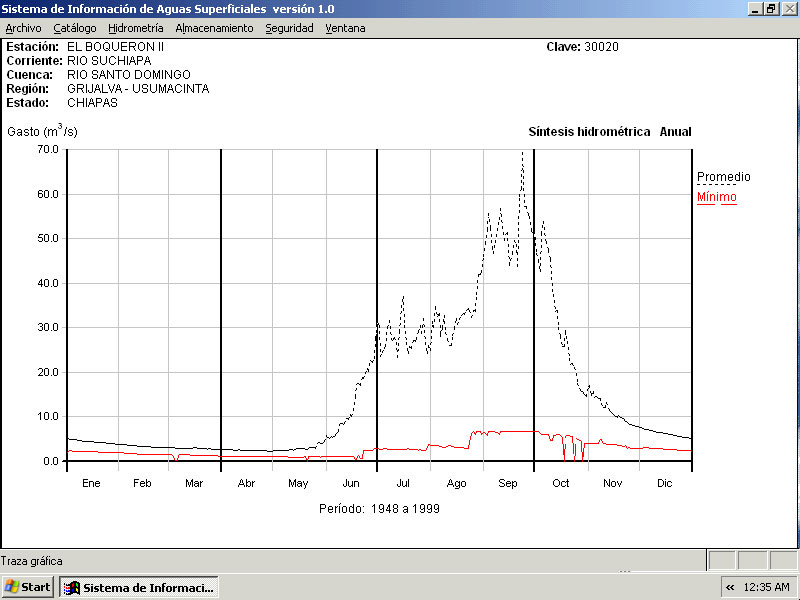Click the Windows Start button

(x=28, y=587)
